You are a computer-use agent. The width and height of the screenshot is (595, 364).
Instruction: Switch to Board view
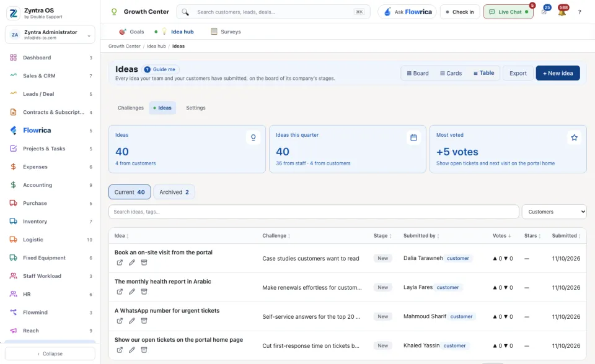(x=418, y=73)
